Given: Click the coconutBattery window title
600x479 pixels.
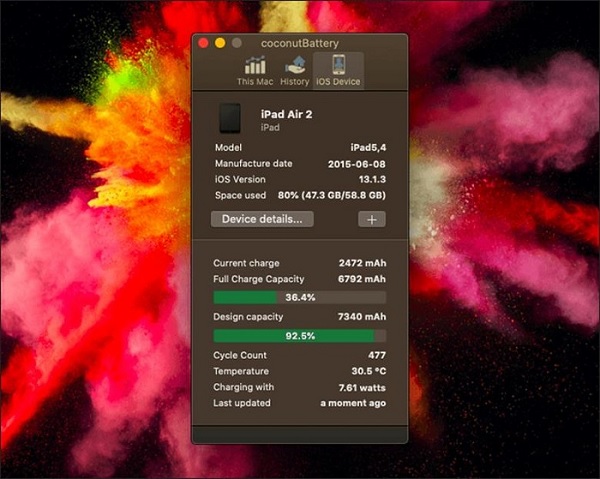Looking at the screenshot, I should coord(300,43).
